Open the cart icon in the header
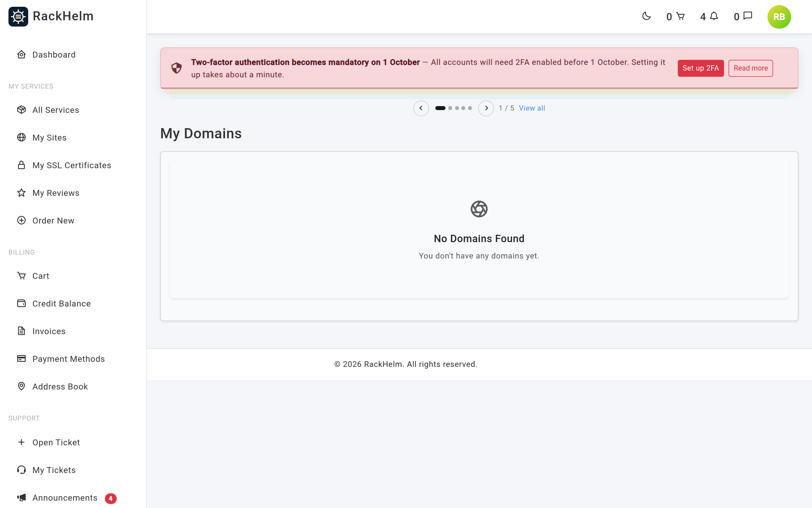Screen dimensions: 812x508 (x=680, y=16)
